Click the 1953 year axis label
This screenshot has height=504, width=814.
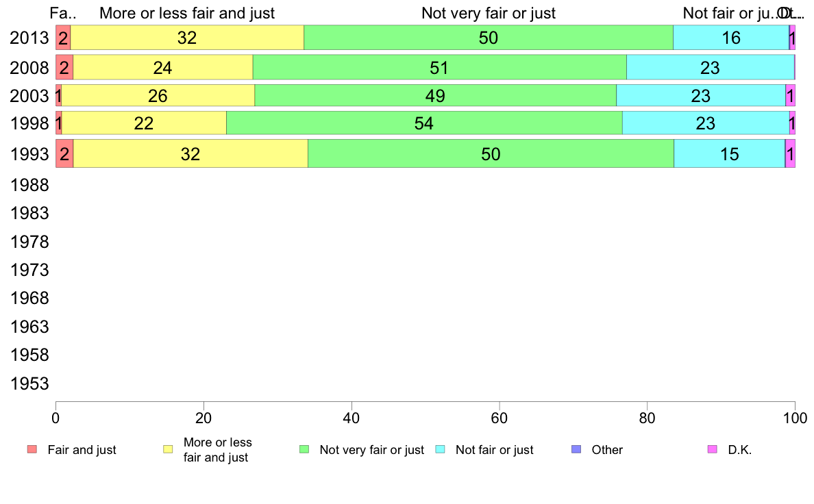(29, 383)
